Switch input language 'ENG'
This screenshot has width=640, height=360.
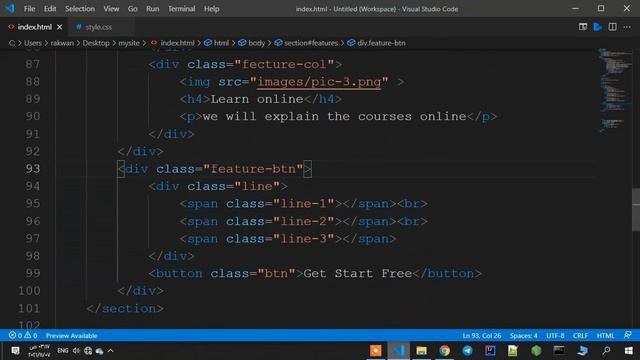62,351
